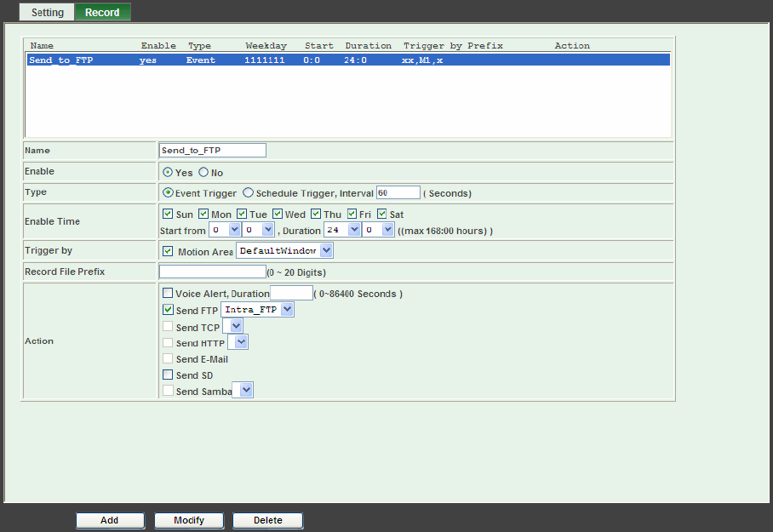Toggle the Sun checkbox
This screenshot has width=773, height=532.
pyautogui.click(x=168, y=214)
